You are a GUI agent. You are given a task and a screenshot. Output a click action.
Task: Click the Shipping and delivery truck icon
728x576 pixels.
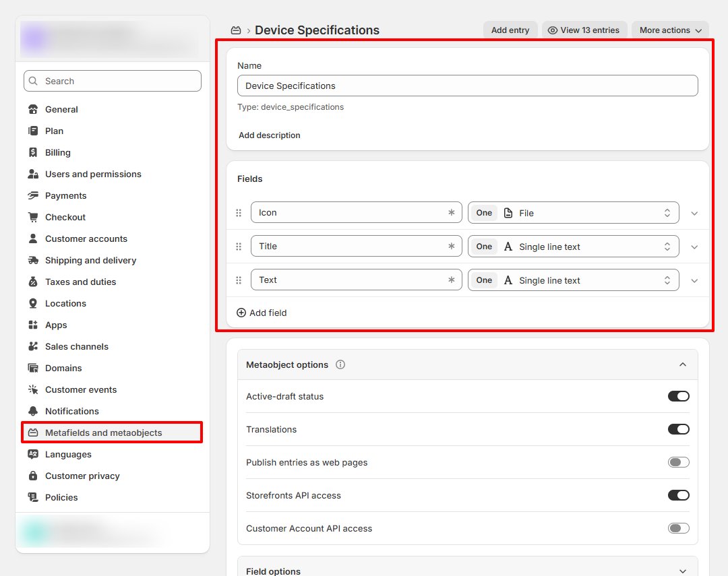pos(33,261)
